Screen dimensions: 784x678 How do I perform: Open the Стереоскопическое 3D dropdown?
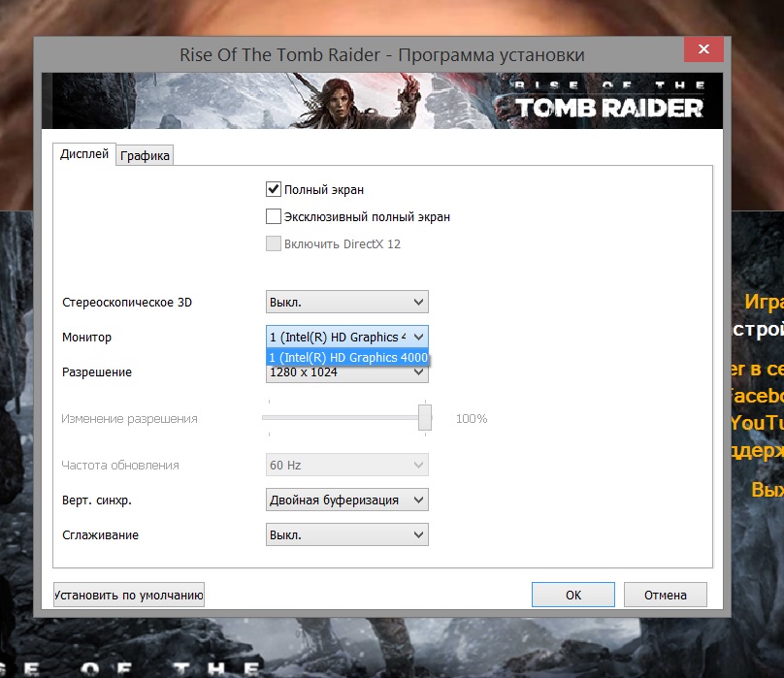click(347, 302)
